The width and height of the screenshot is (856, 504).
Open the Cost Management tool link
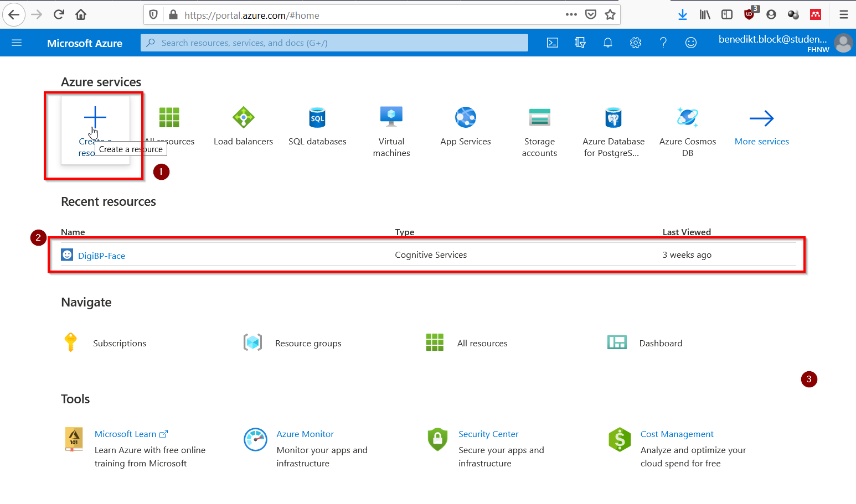point(677,434)
